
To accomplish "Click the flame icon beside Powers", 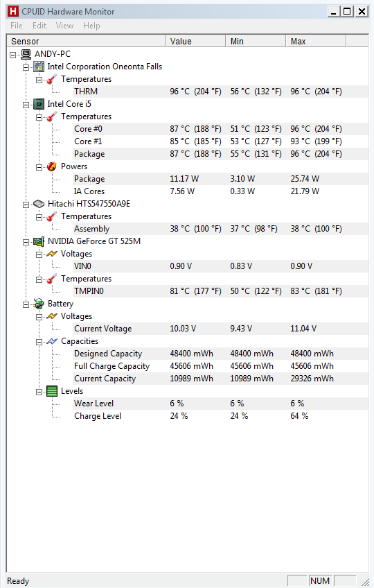I will click(52, 166).
